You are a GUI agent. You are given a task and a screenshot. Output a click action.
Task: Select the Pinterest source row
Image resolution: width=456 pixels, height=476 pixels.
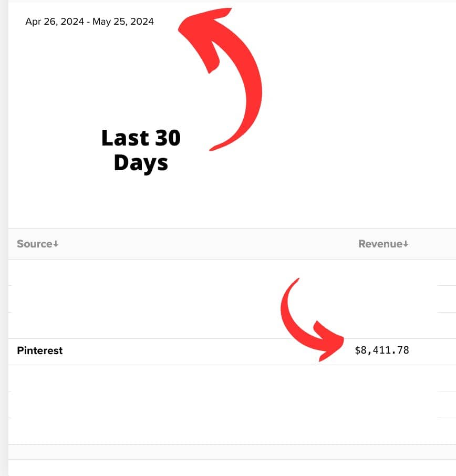(x=232, y=351)
